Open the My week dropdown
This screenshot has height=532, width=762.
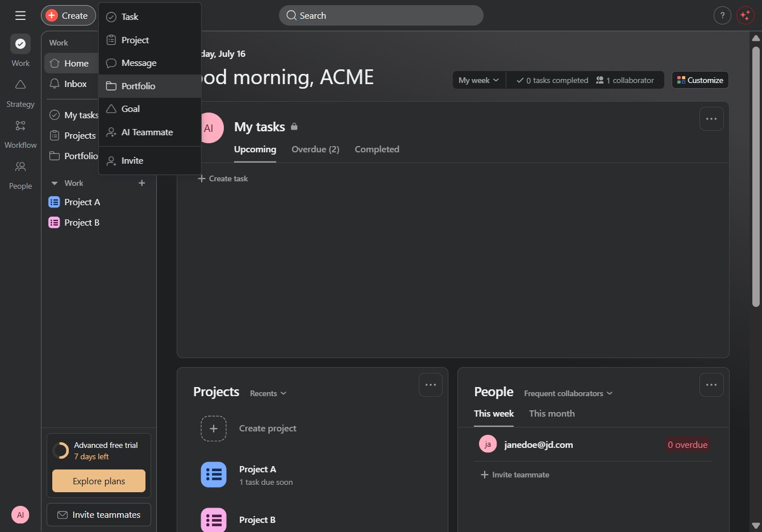[479, 80]
